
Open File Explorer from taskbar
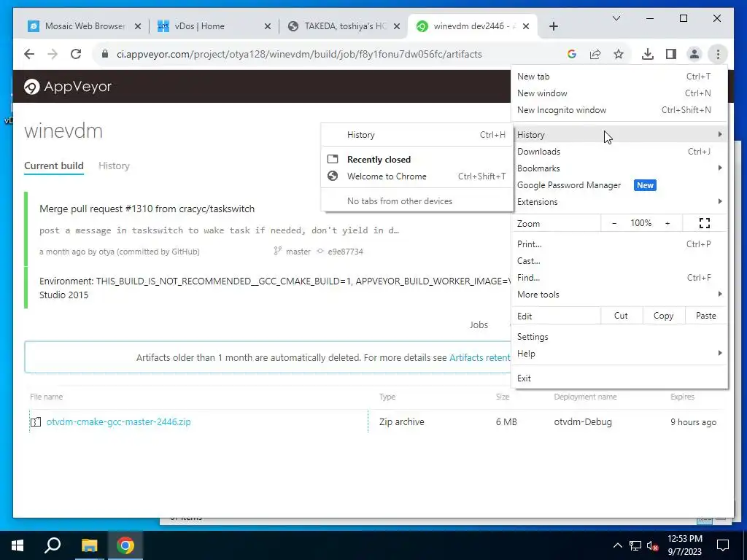(x=89, y=545)
